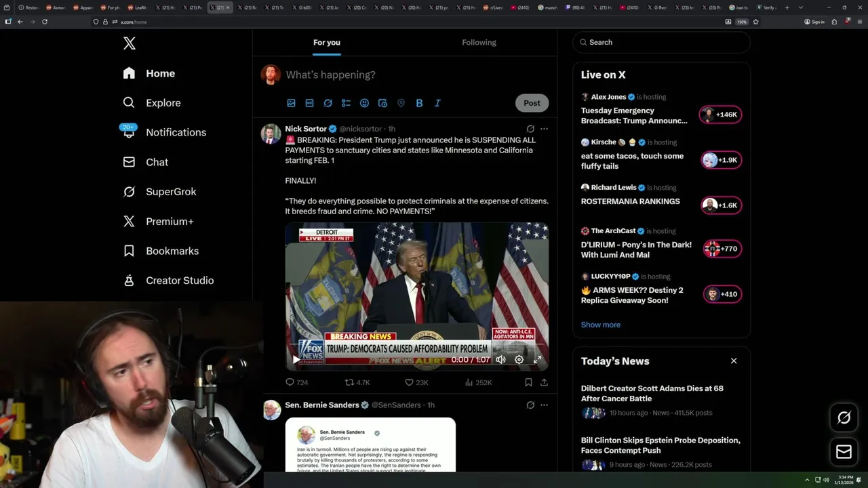Switch to the Following tab
Image resolution: width=868 pixels, height=488 pixels.
[479, 42]
